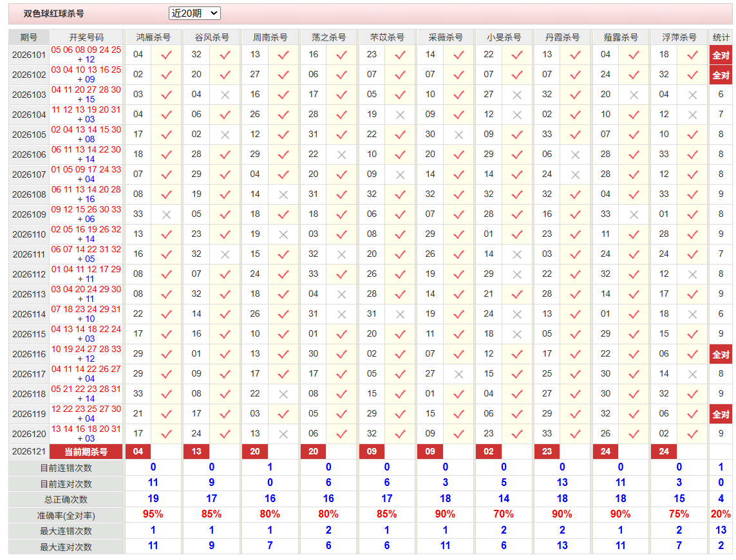Click the X mark for 芣苡杀号 in row 2026104
Screen dimensions: 736x560
pos(400,115)
